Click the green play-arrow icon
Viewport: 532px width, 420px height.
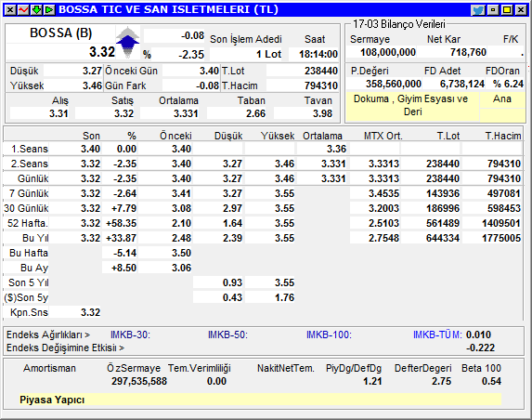click(49, 10)
